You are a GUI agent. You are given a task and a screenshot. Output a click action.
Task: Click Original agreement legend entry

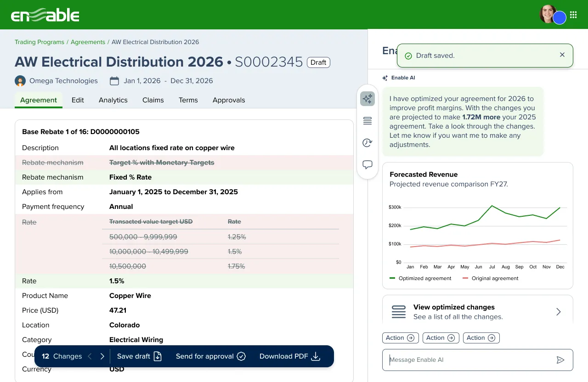(490, 278)
